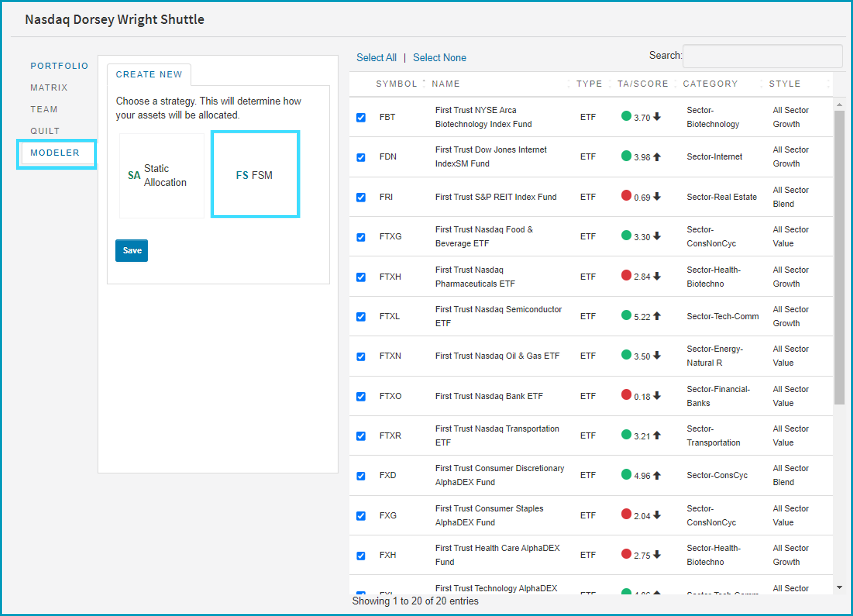Choose the FSM strategy
853x616 pixels.
coord(255,174)
